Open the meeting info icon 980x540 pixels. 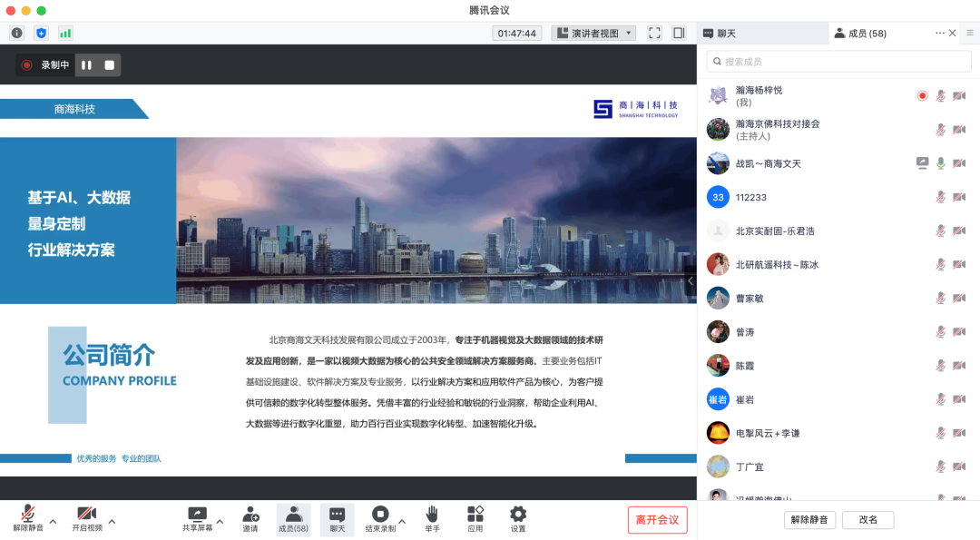[x=16, y=33]
